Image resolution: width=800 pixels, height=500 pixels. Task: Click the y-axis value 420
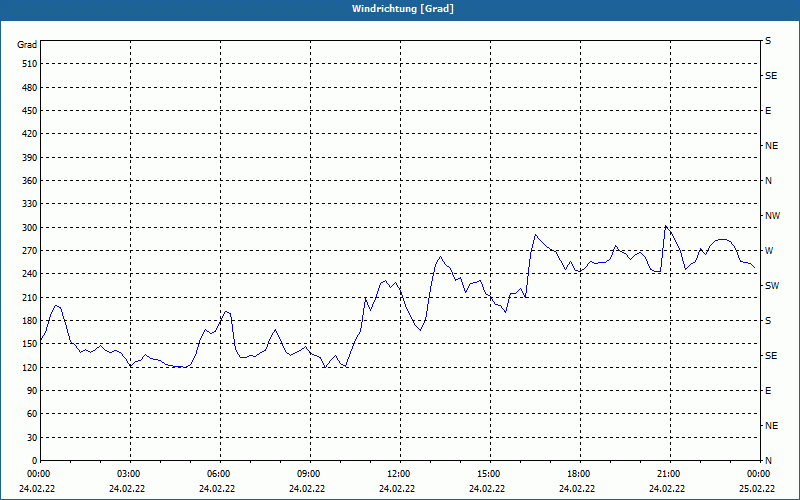[30, 134]
